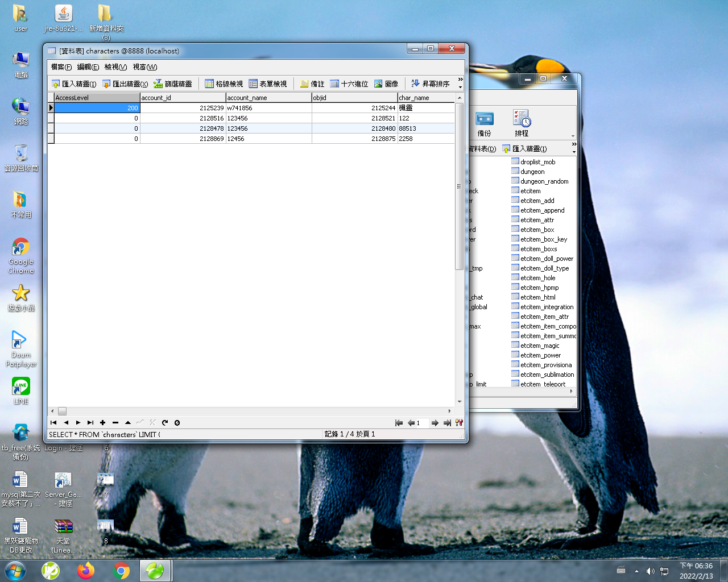Show hidden system tray icons arrow
Screen dimensions: 728x582
tap(636, 571)
